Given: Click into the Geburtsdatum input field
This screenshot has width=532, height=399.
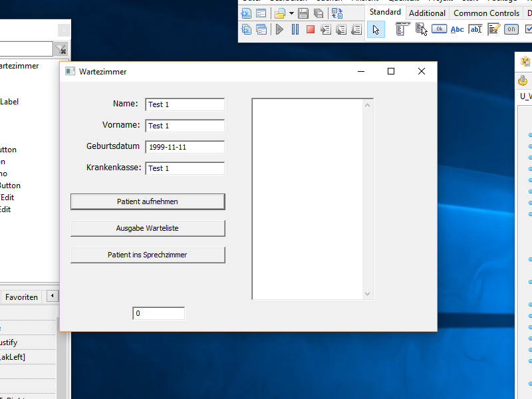Looking at the screenshot, I should pyautogui.click(x=185, y=147).
